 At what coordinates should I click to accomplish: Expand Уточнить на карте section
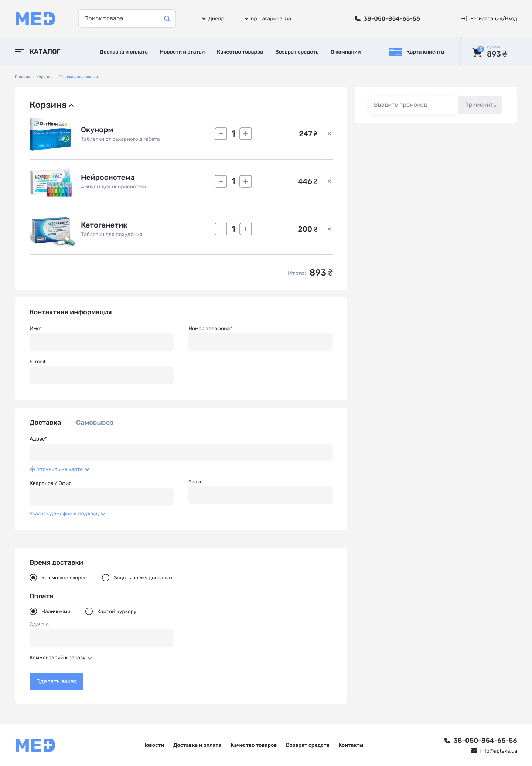(x=60, y=469)
